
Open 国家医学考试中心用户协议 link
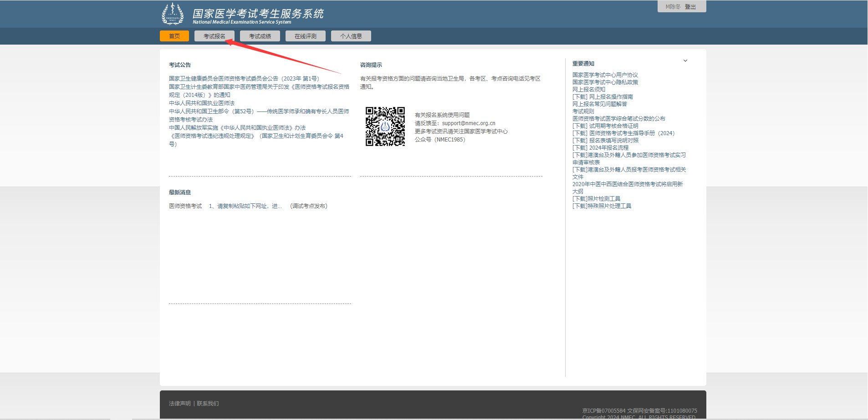point(605,75)
